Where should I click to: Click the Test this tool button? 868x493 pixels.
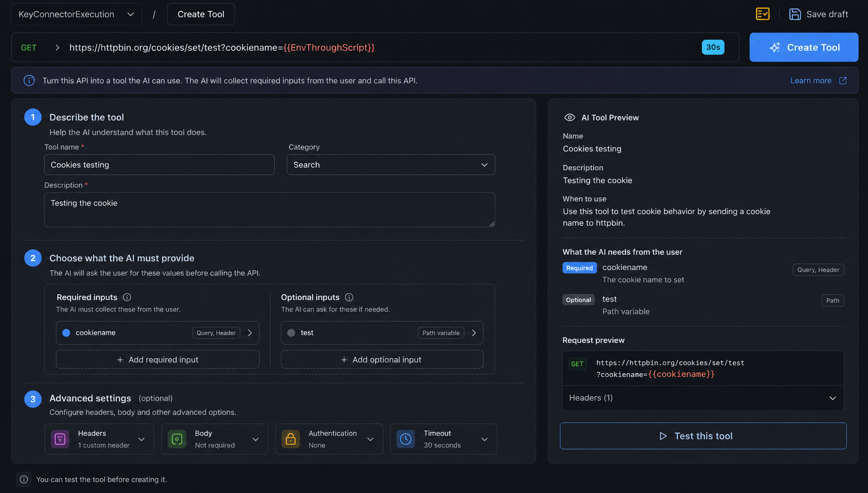coord(703,436)
